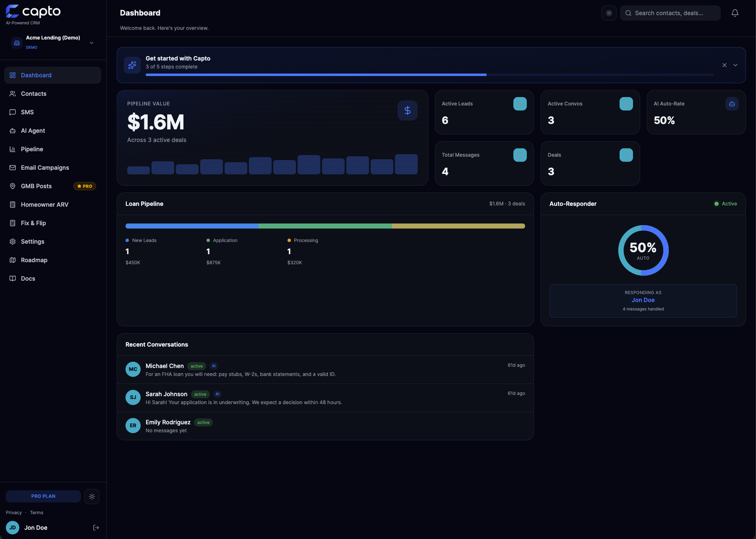
Task: Focus the Search contacts, deals field
Action: (x=670, y=13)
